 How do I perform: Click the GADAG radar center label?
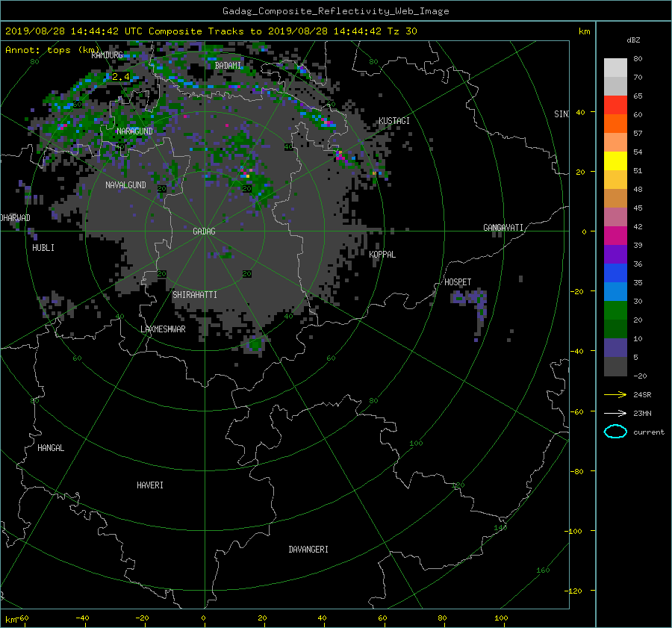pyautogui.click(x=204, y=231)
